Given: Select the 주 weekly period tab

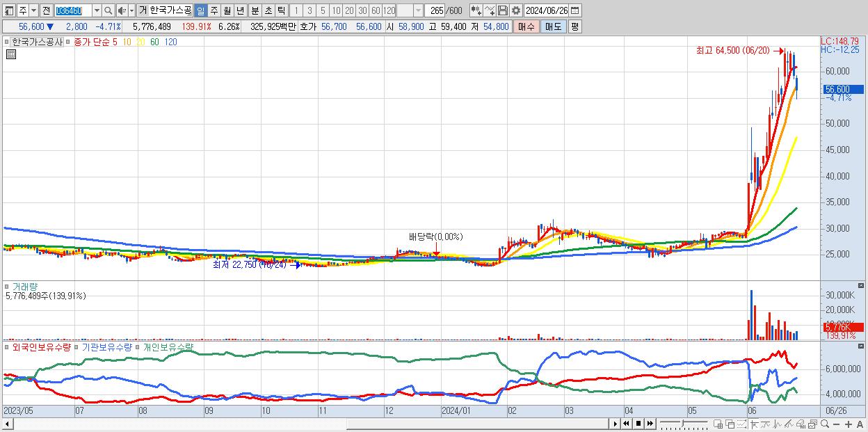Looking at the screenshot, I should pyautogui.click(x=214, y=10).
